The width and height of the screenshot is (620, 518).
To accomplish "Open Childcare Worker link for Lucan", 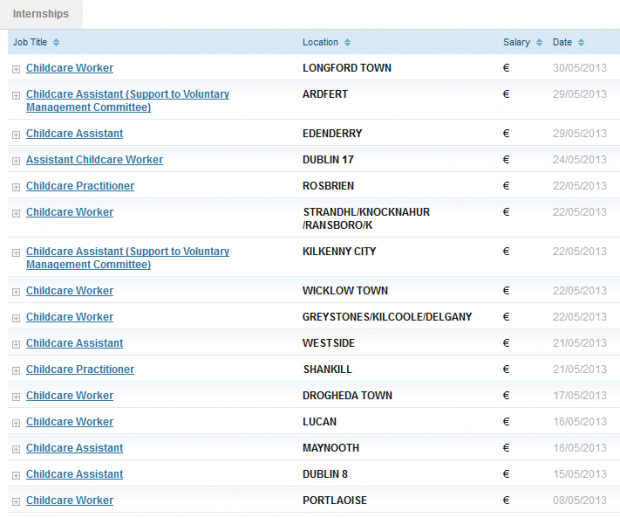I will point(70,422).
